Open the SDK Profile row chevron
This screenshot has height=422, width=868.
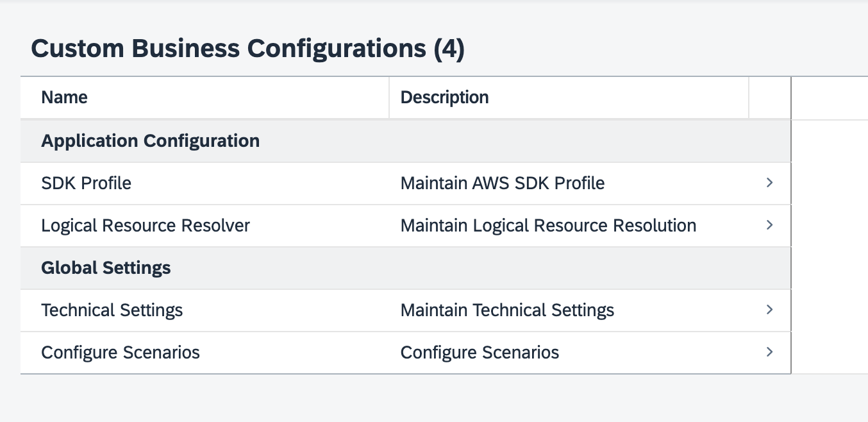coord(770,183)
